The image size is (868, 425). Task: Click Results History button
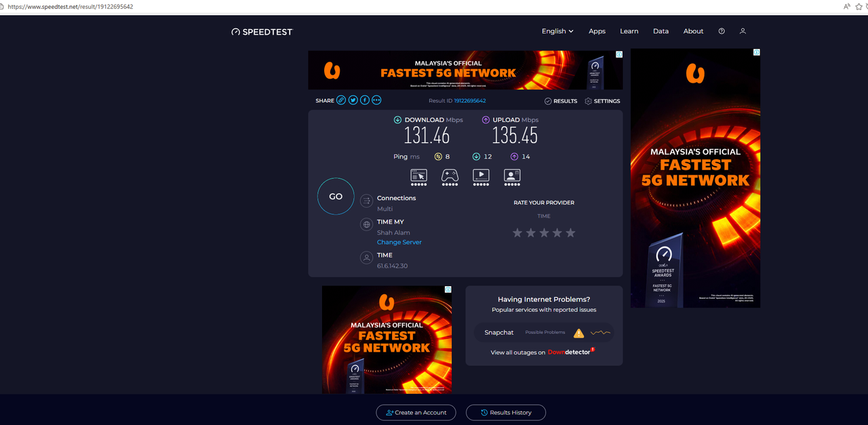pyautogui.click(x=507, y=412)
